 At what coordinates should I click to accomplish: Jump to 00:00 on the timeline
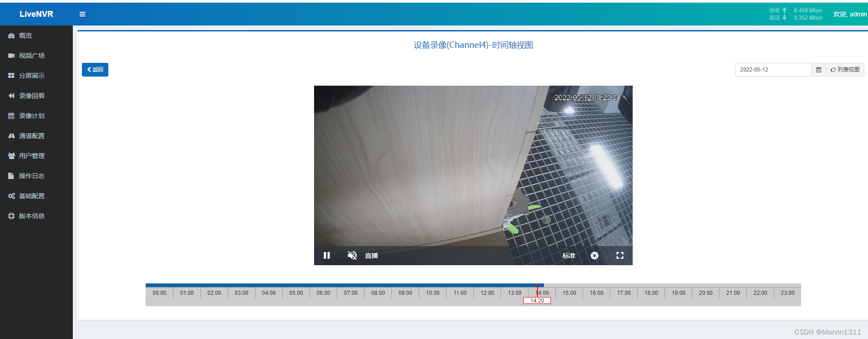159,293
